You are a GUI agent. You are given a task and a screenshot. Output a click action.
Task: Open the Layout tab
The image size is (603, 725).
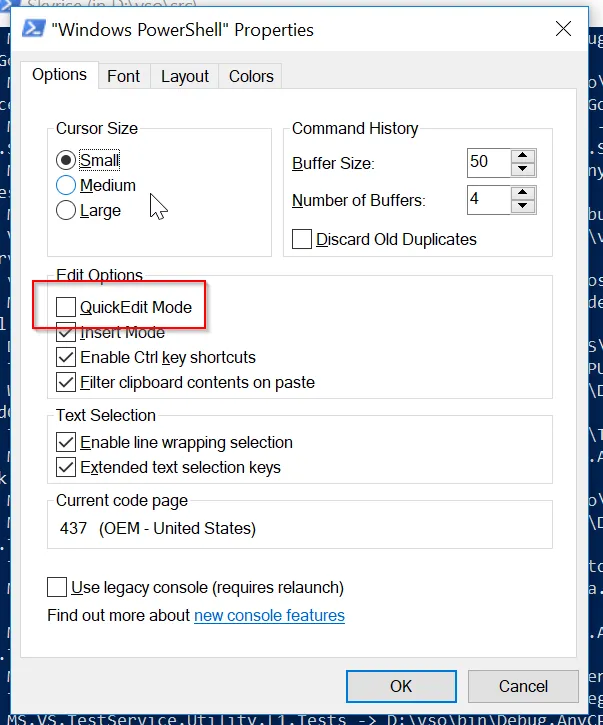(x=185, y=76)
